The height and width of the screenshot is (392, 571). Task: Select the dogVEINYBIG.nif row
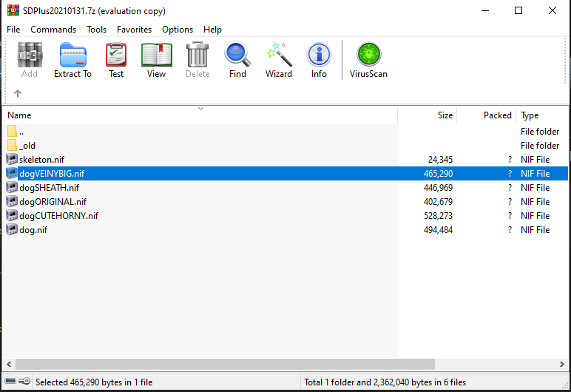pyautogui.click(x=285, y=173)
